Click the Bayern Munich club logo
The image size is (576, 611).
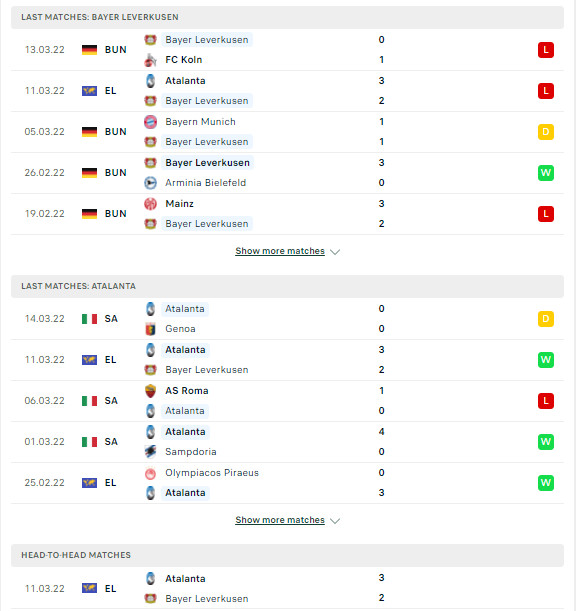pyautogui.click(x=150, y=122)
